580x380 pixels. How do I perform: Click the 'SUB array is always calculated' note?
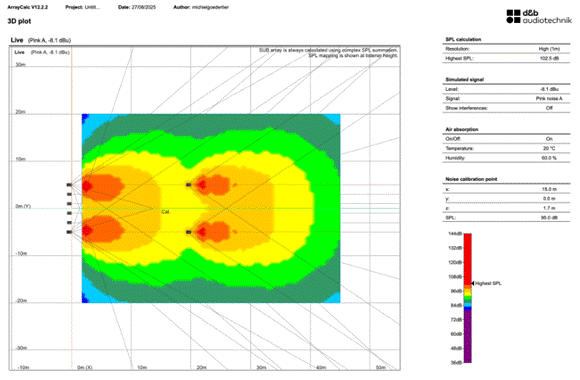click(329, 50)
